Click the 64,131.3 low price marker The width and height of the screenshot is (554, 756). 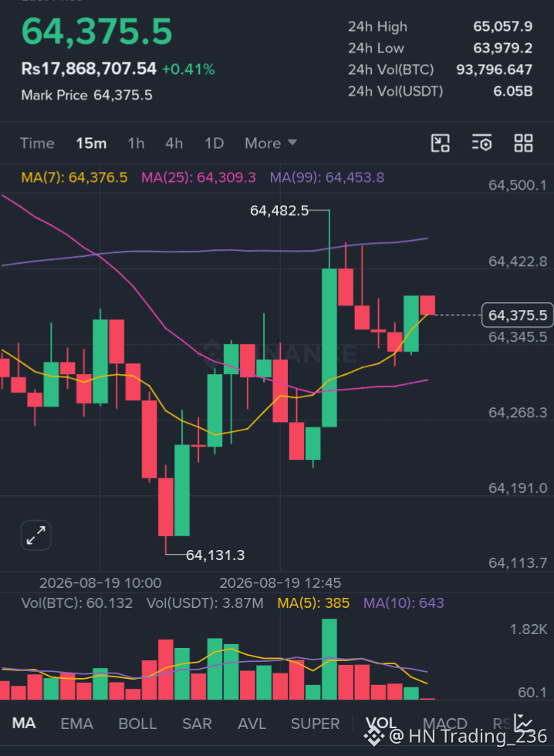click(x=215, y=555)
